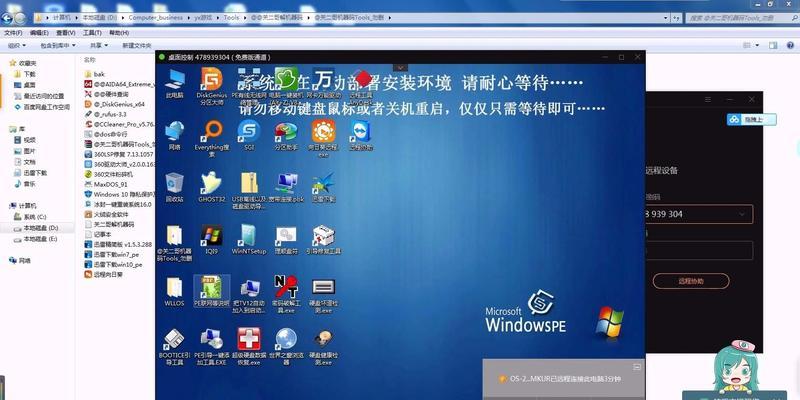Open the remote device ID dropdown arrow
This screenshot has height=400, width=800.
(742, 214)
